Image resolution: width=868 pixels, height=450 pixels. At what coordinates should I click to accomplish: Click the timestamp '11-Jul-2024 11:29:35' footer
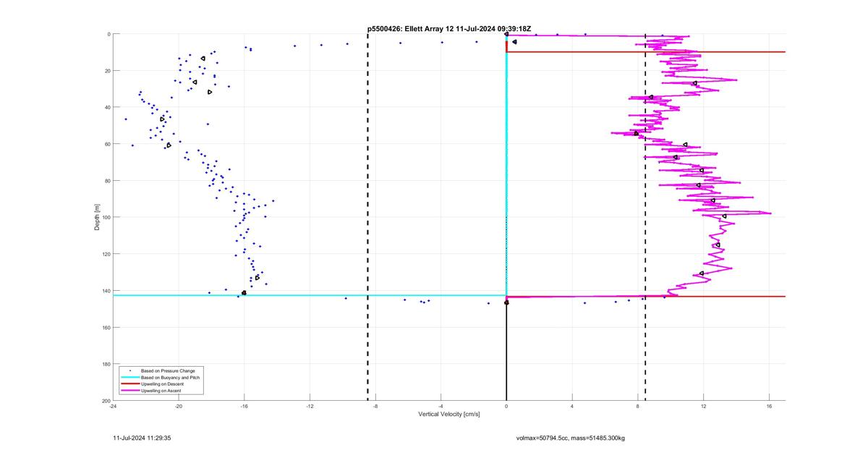[x=142, y=438]
